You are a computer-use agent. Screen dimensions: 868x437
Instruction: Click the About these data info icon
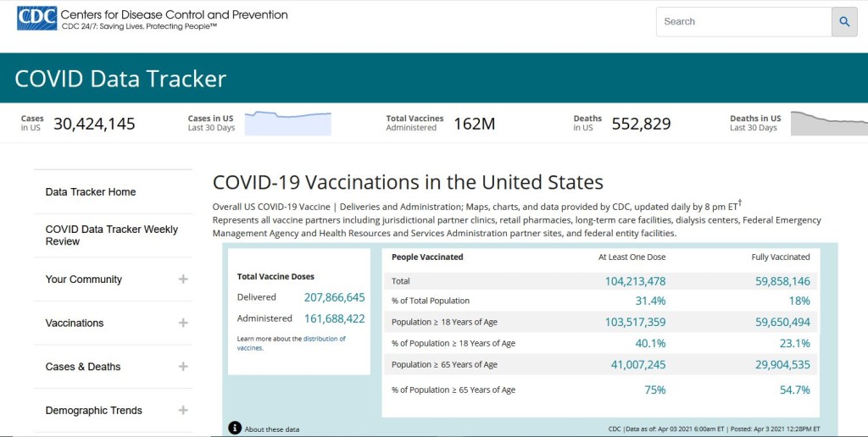235,429
